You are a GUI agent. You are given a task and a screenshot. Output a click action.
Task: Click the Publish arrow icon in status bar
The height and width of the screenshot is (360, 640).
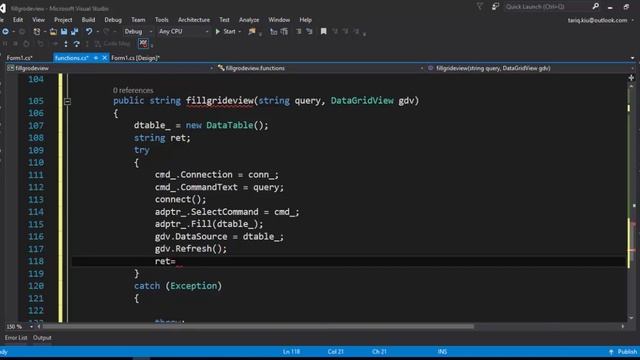tap(611, 352)
